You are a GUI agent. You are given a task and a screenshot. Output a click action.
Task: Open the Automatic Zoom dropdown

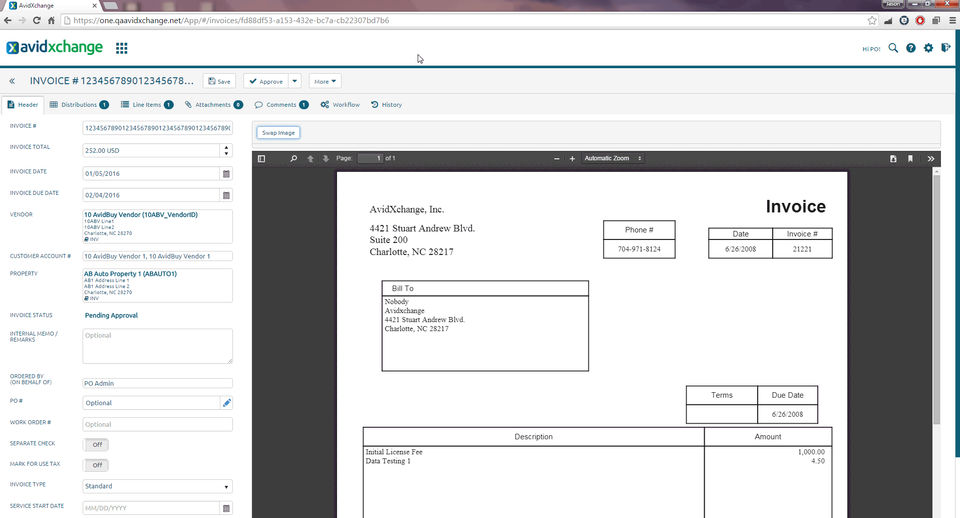click(612, 159)
